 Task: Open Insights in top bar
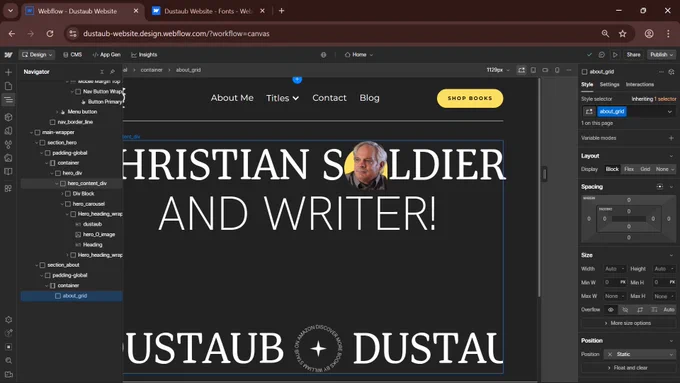(144, 55)
